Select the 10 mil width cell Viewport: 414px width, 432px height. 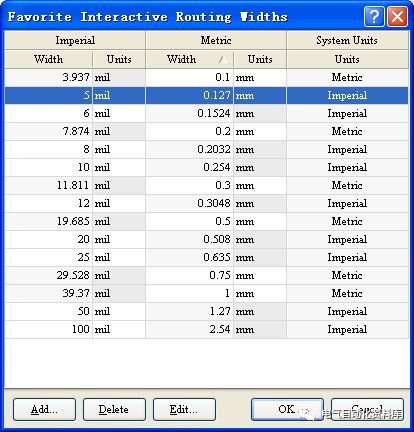pos(49,167)
